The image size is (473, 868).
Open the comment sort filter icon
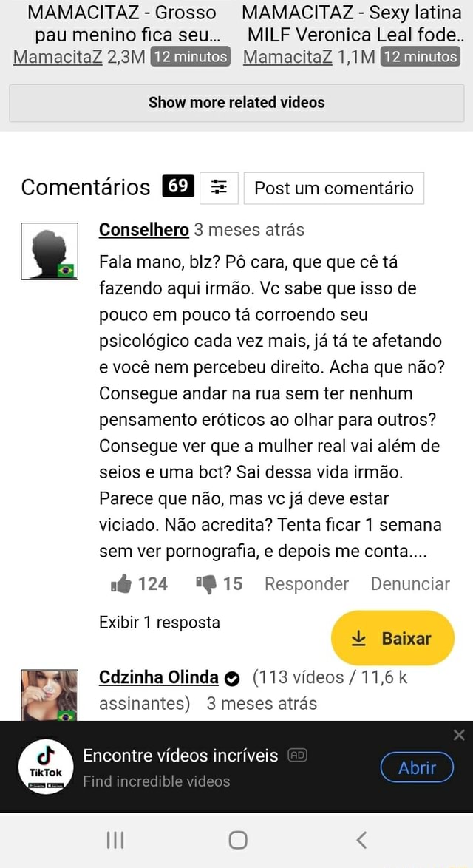coord(218,187)
